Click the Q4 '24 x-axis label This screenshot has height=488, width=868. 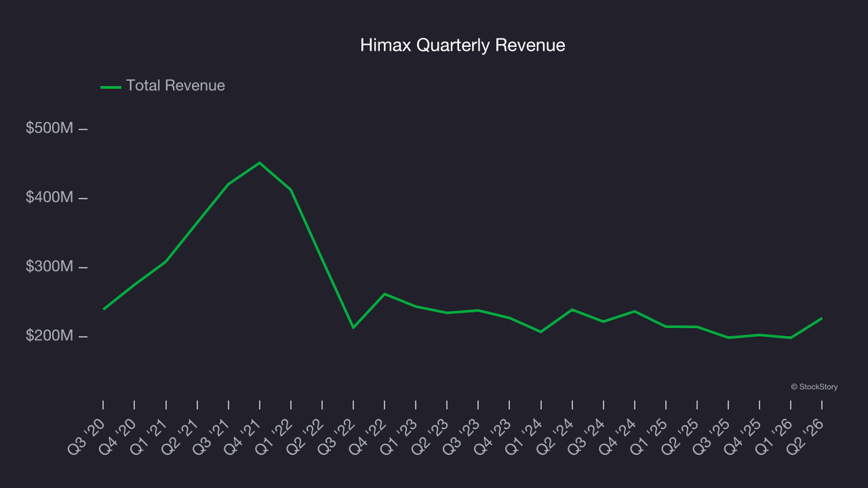click(619, 436)
